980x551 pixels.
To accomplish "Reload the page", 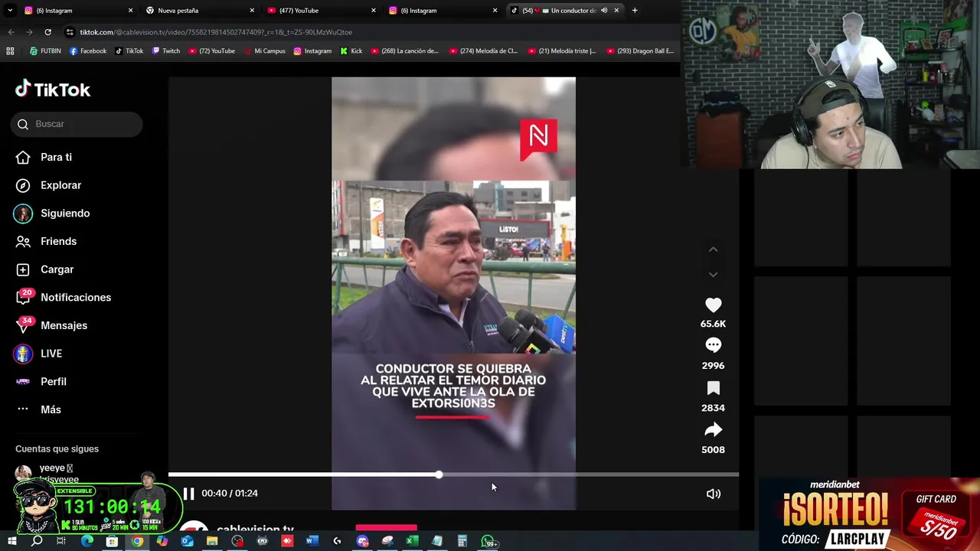I will point(47,32).
